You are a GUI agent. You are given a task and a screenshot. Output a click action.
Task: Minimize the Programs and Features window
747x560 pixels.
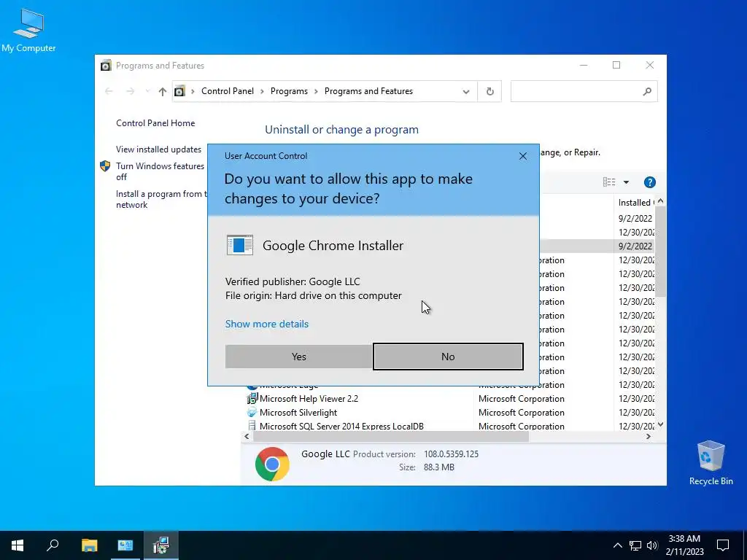pos(584,65)
